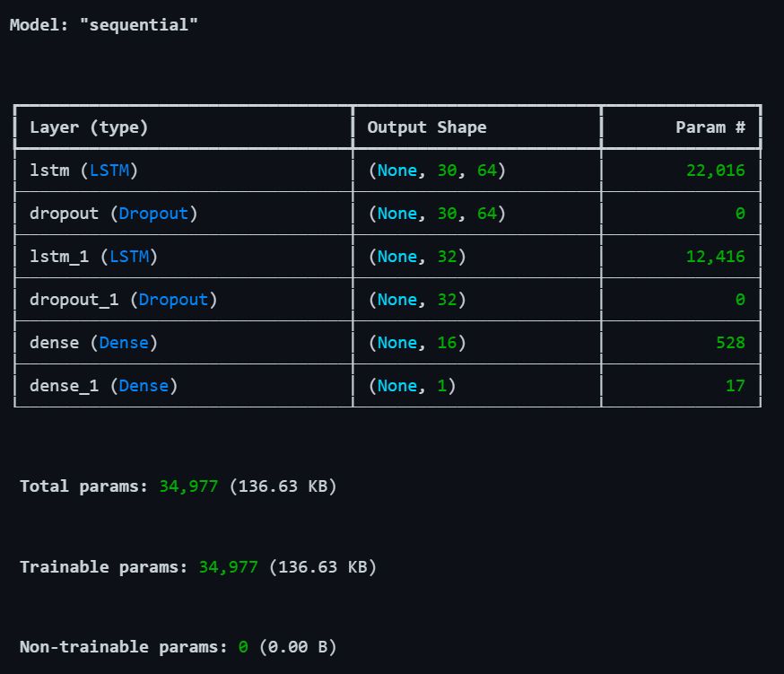Select the lstm (LSTM) layer name
Screen dimensions: 784x674
coord(83,171)
